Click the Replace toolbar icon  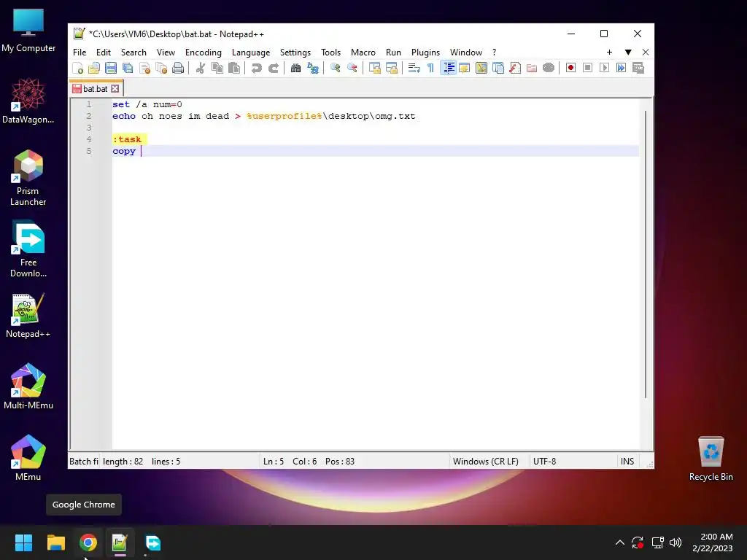[312, 68]
